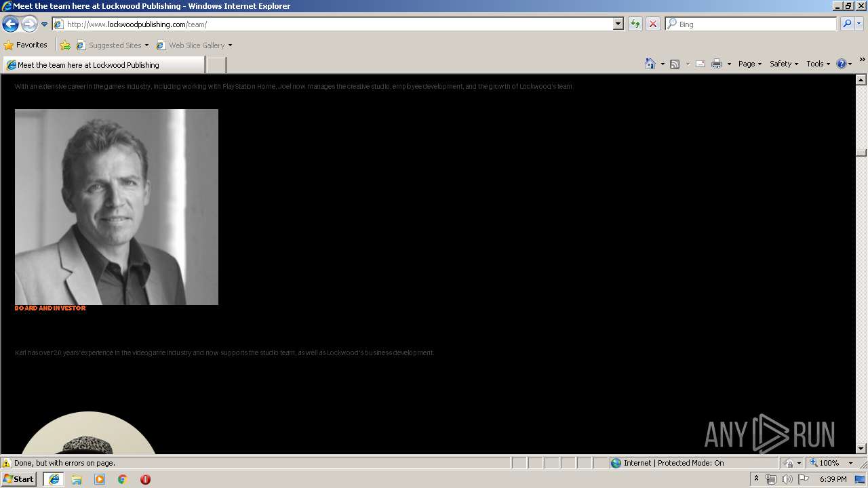
Task: Open Windows Explorer from taskbar
Action: 77,479
